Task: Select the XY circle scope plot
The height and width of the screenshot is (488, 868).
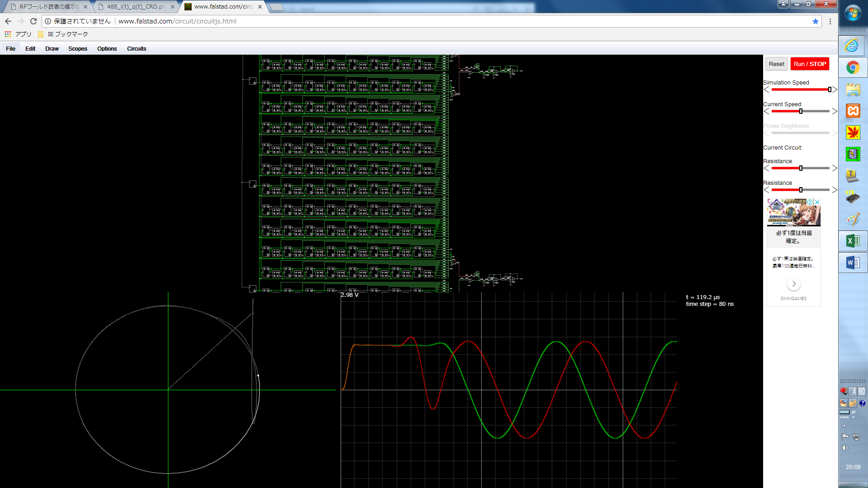Action: [168, 389]
